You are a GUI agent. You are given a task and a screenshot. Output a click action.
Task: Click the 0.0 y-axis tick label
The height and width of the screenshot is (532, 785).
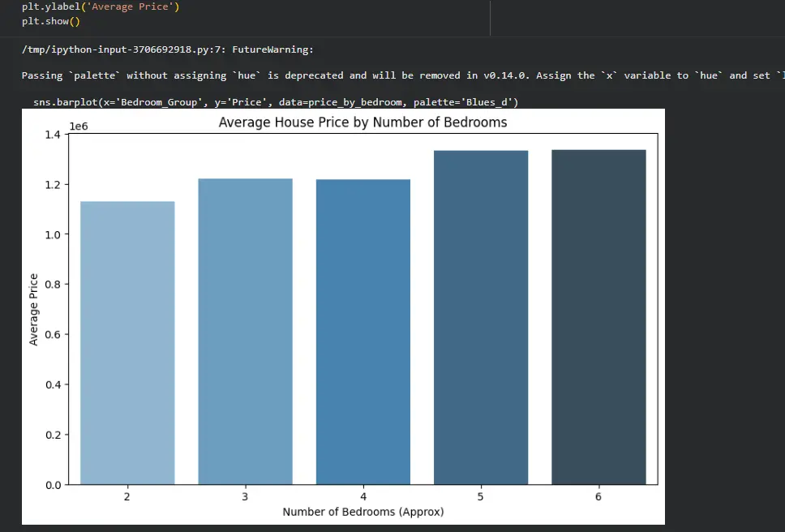coord(53,485)
